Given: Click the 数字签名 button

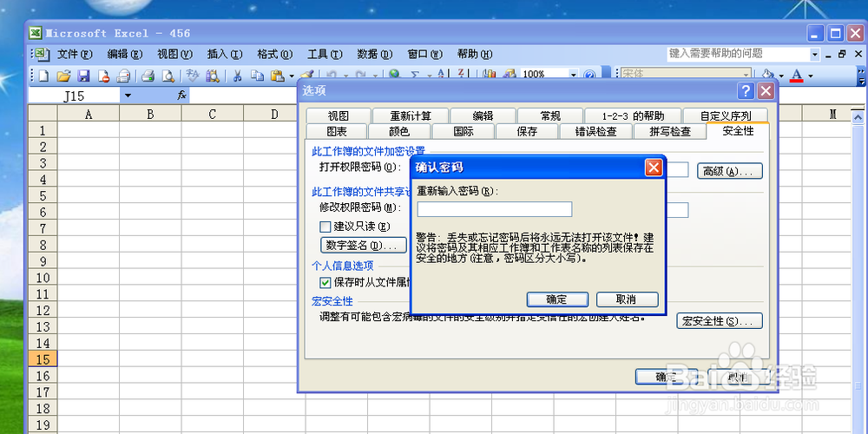Looking at the screenshot, I should pyautogui.click(x=363, y=245).
